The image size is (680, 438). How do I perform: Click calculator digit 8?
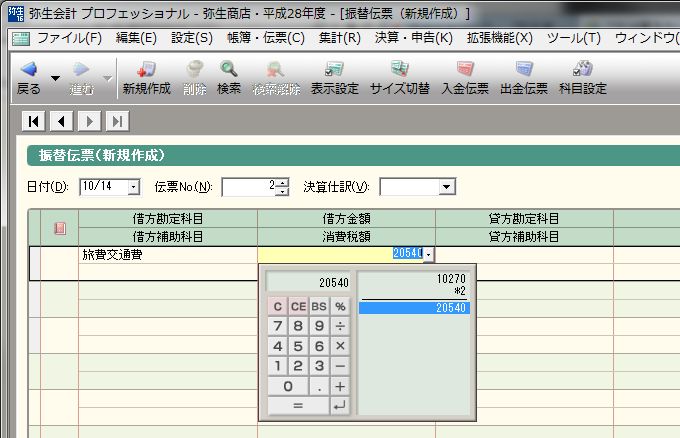298,326
